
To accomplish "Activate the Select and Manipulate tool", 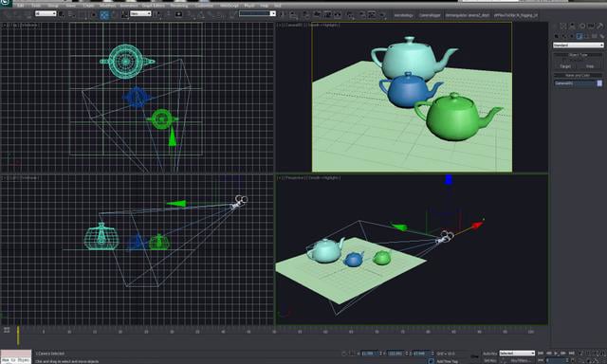I will point(168,14).
